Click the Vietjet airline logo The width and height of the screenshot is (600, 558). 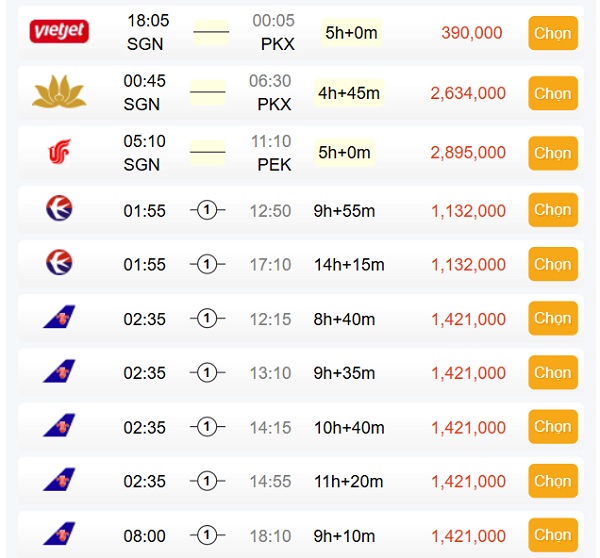click(59, 31)
